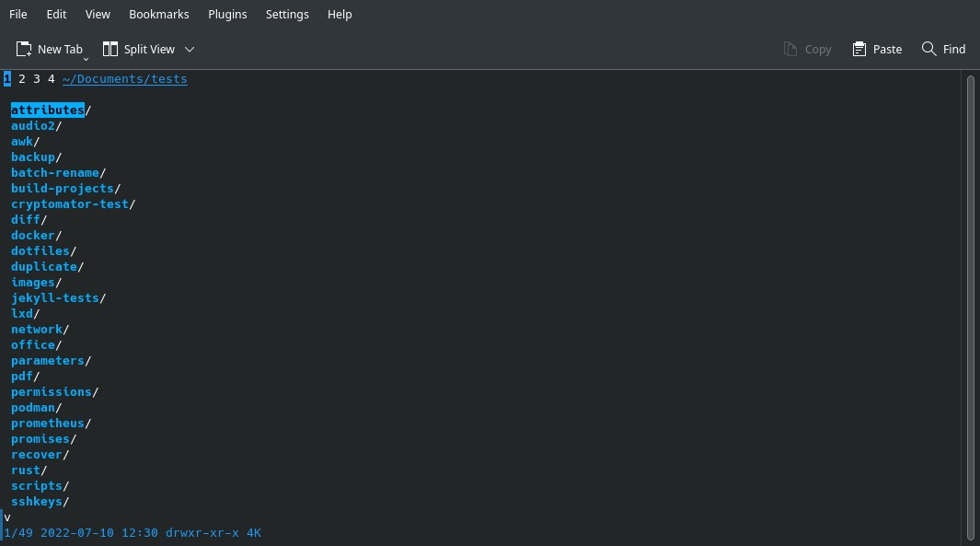Click the ~/Documents/tests path link

124,79
